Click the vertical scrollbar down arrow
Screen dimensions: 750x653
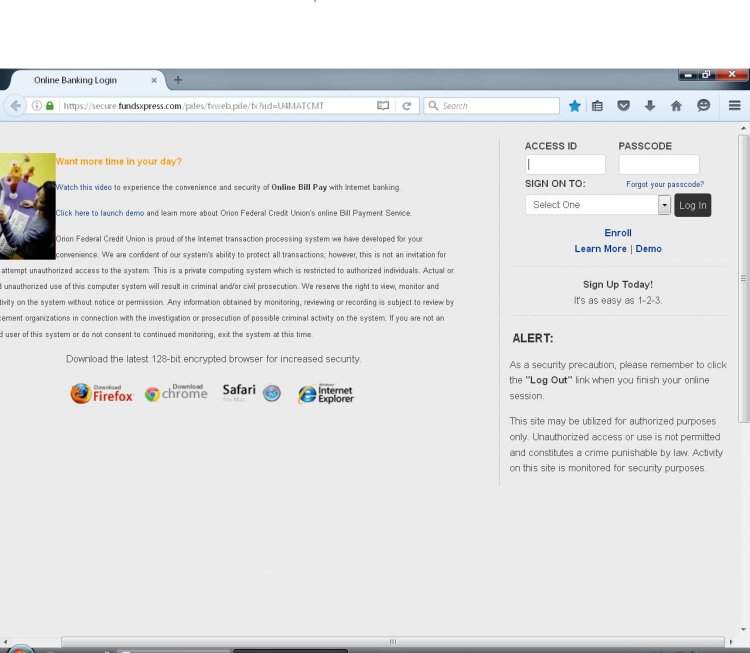click(x=744, y=630)
